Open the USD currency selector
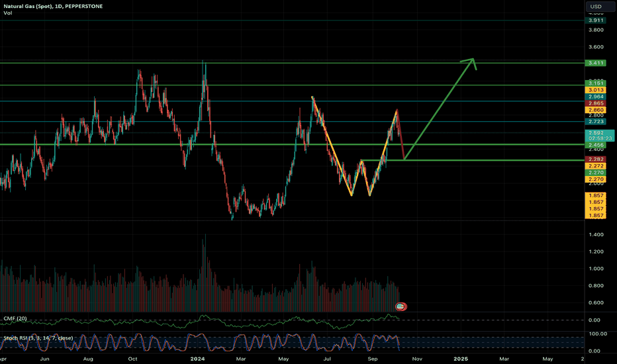The height and width of the screenshot is (364, 617). [599, 7]
